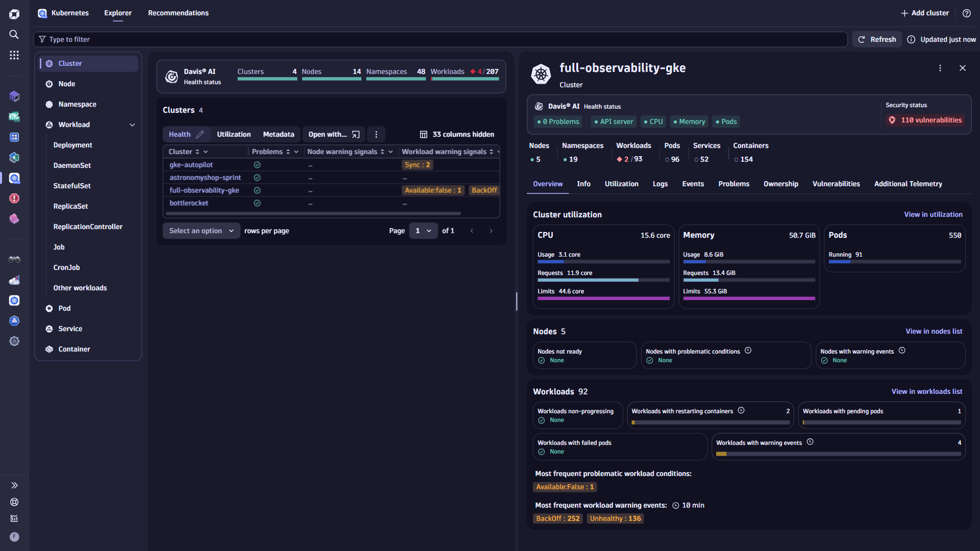
Task: Open the Utilization tab for cluster
Action: [x=621, y=184]
